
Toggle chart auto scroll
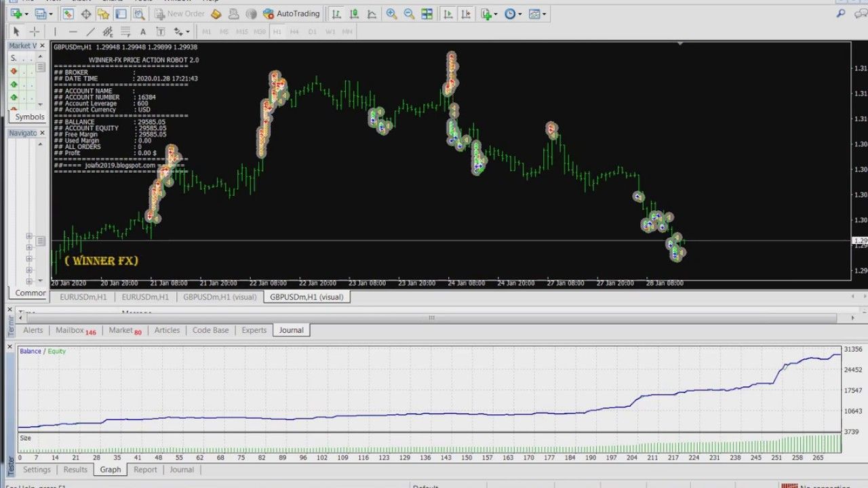click(x=448, y=14)
